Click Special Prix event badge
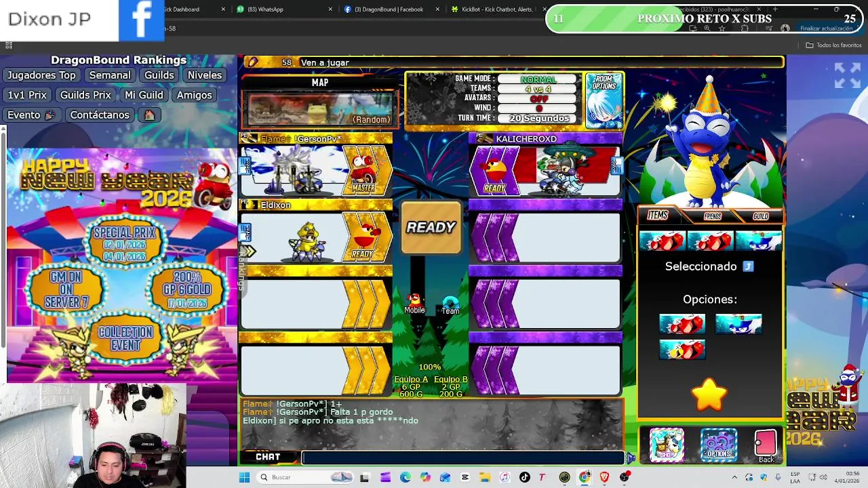 coord(125,244)
